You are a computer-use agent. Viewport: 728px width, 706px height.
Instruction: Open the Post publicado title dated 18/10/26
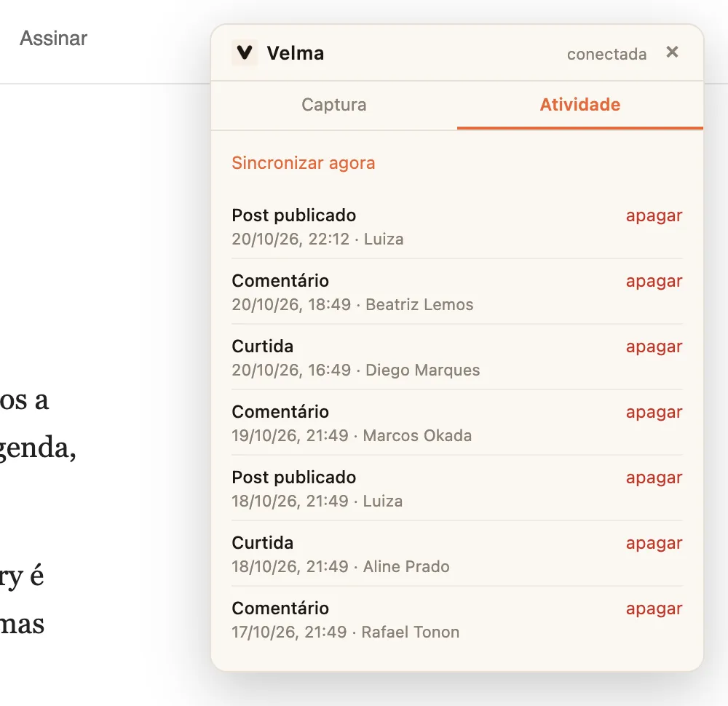[x=294, y=477]
